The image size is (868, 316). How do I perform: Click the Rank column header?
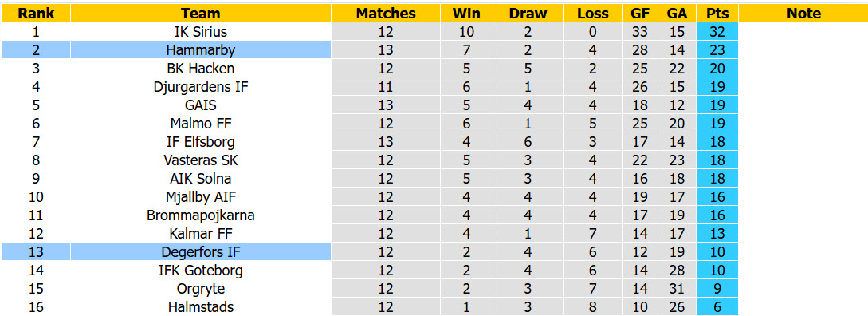[x=35, y=14]
